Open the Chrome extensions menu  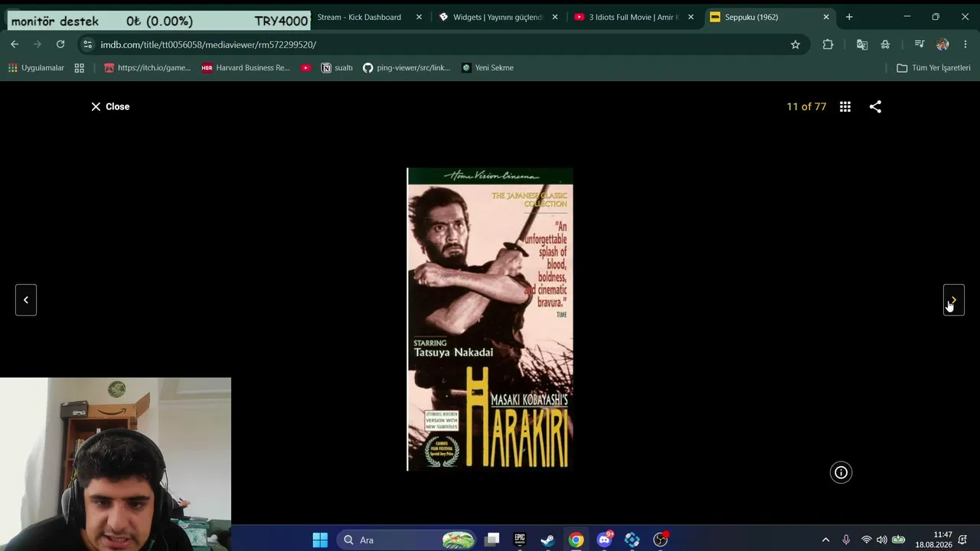(x=828, y=44)
